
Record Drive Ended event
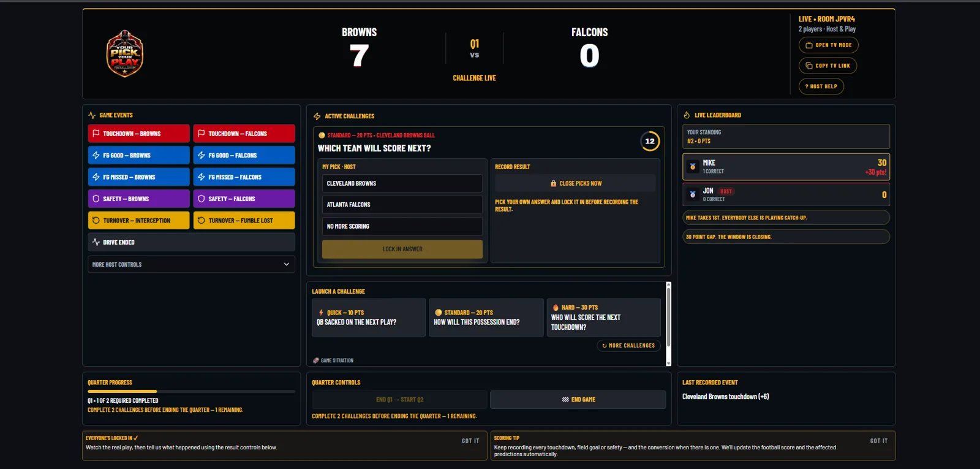(x=192, y=242)
